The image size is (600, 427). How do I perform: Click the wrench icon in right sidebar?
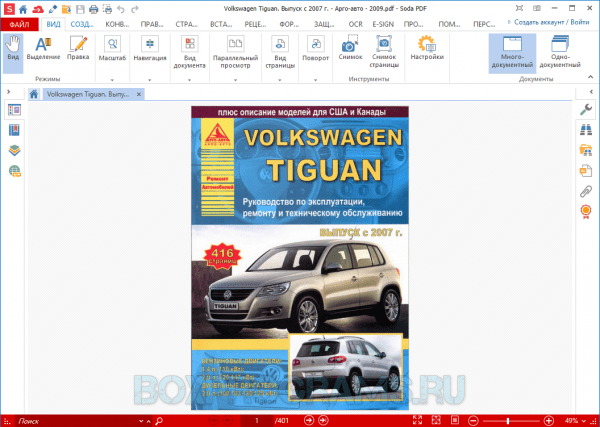pos(586,110)
